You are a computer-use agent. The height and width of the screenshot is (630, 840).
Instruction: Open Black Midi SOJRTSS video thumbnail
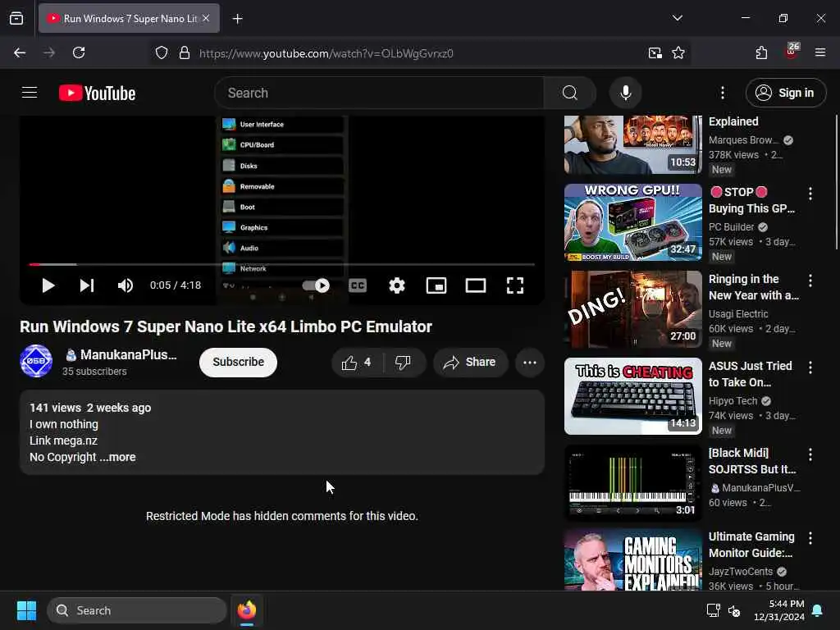click(x=632, y=483)
